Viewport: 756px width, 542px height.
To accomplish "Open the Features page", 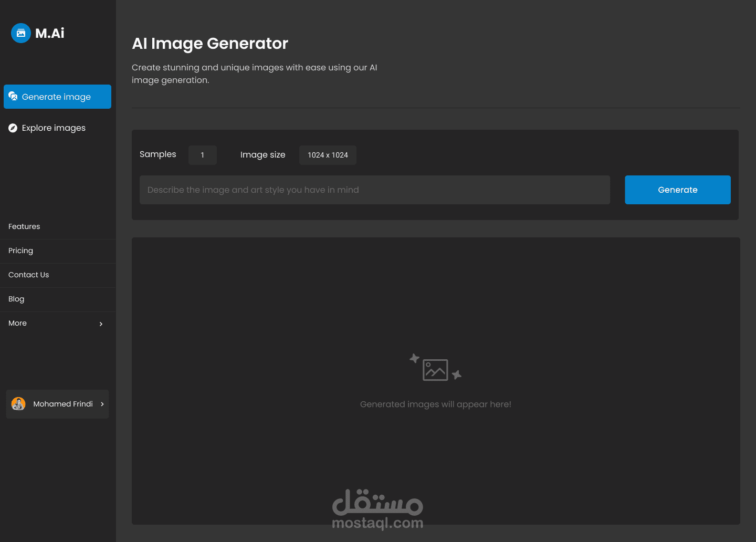I will 24,226.
